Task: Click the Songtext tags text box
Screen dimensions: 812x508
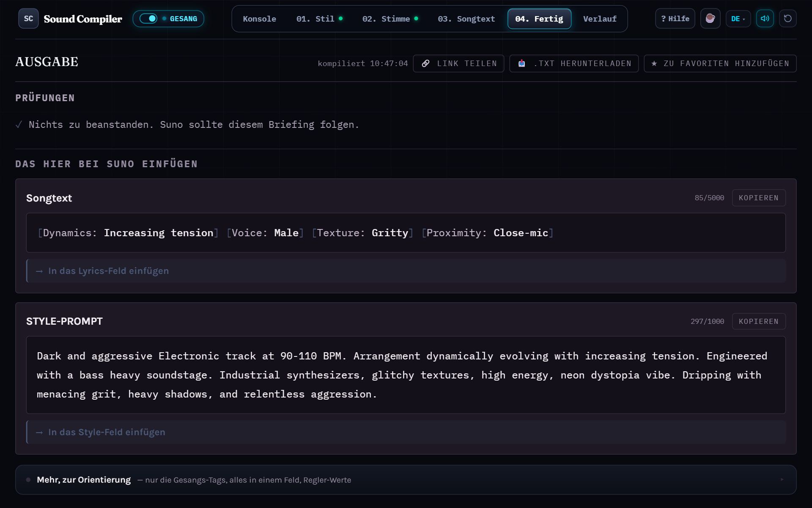Action: tap(406, 233)
